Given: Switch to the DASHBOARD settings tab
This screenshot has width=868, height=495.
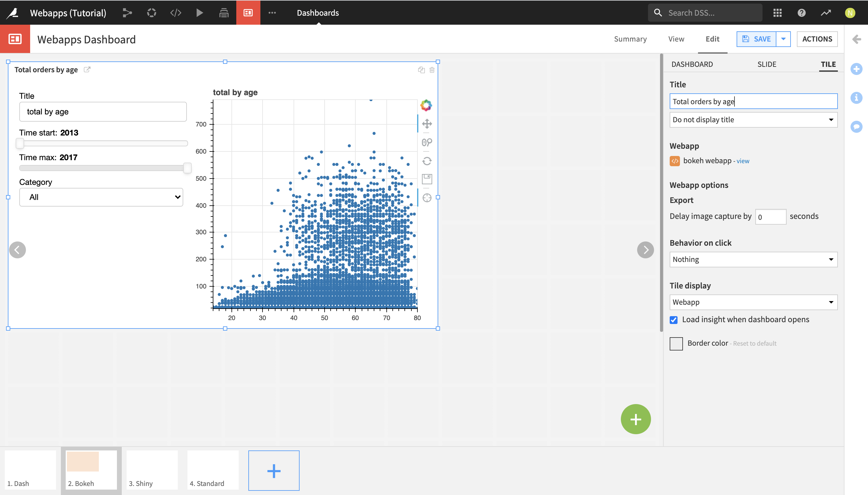Looking at the screenshot, I should 692,64.
